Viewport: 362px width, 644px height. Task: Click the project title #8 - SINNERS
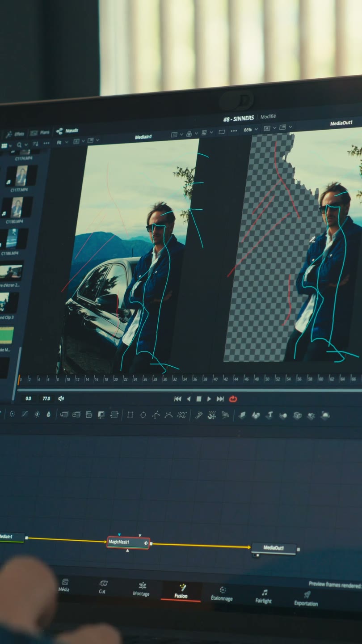pyautogui.click(x=239, y=118)
